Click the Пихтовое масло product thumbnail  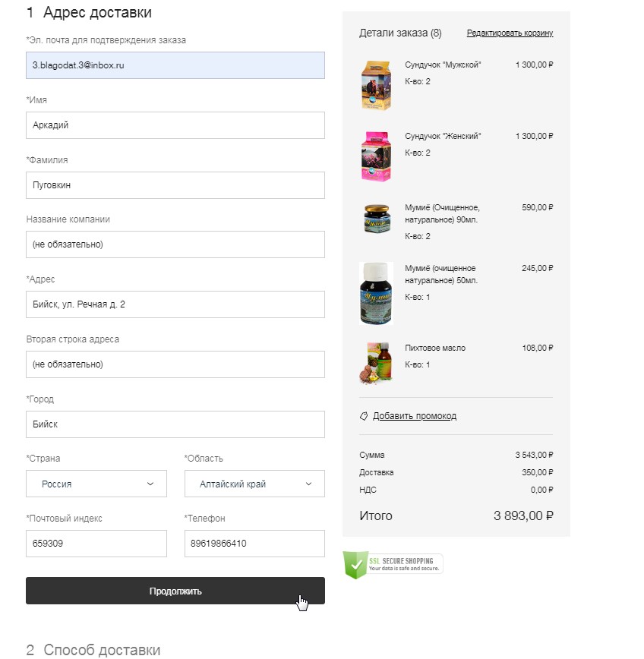pyautogui.click(x=376, y=362)
